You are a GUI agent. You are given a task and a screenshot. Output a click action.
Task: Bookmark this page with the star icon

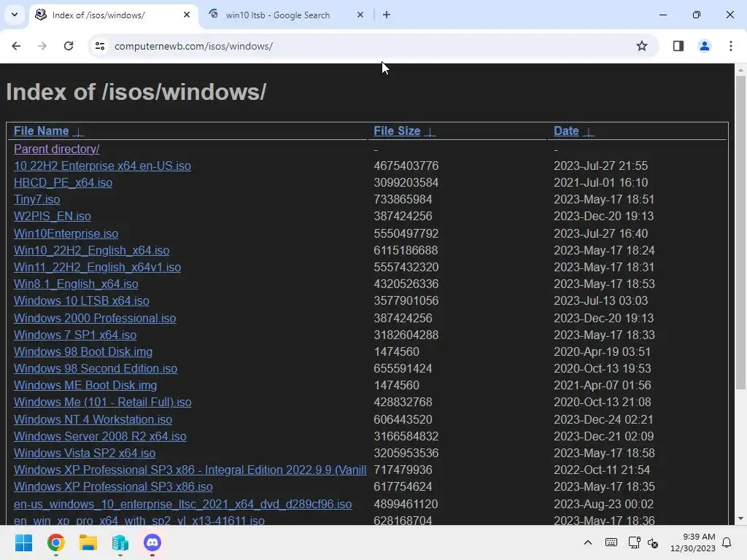click(x=642, y=46)
